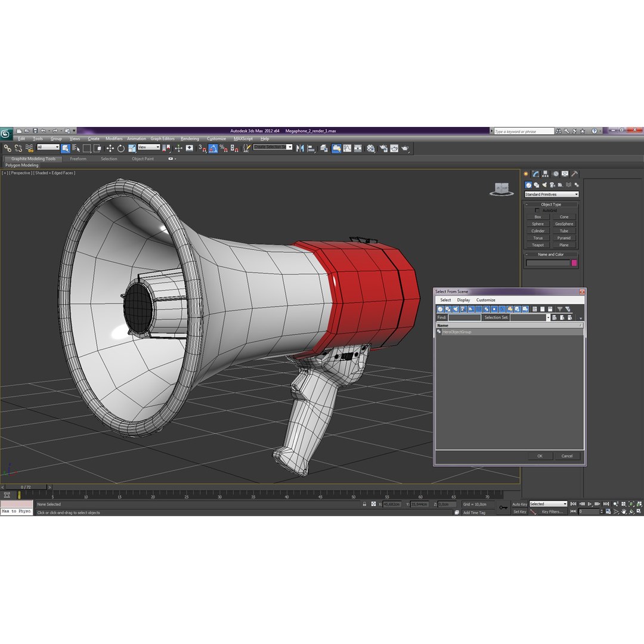Select the Cameras category icon
This screenshot has width=644, height=644.
point(552,185)
